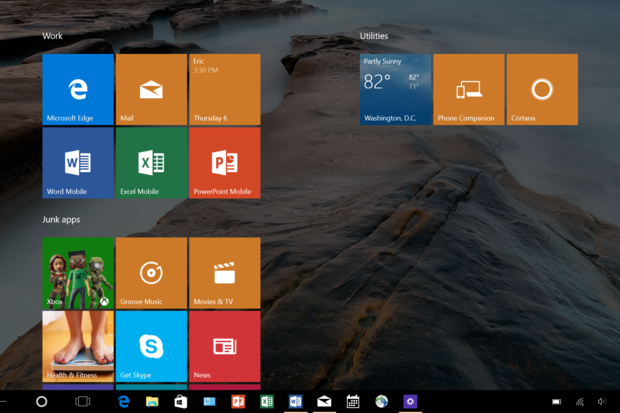The width and height of the screenshot is (620, 413).
Task: Switch to Excel on the taskbar
Action: point(267,402)
